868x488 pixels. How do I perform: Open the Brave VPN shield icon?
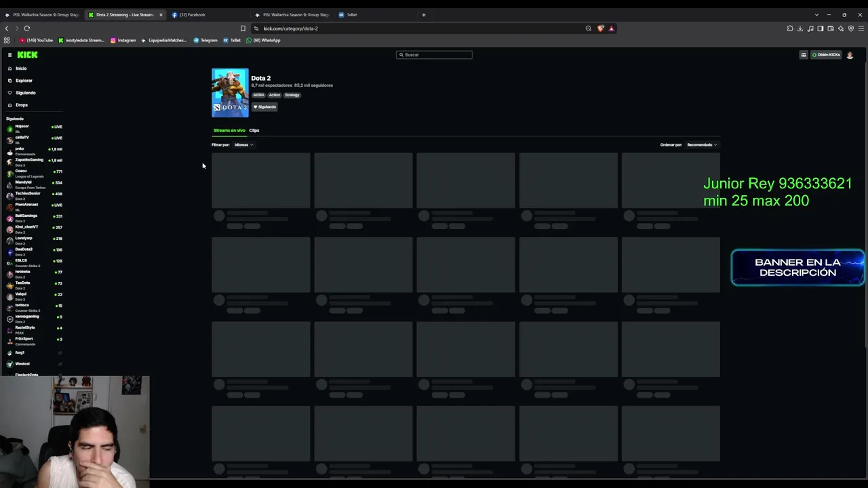point(851,28)
